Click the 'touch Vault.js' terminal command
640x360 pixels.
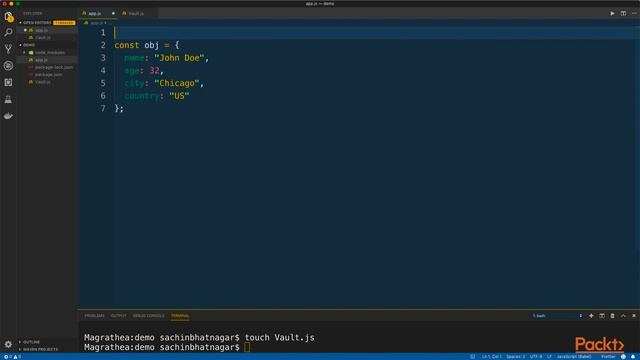point(280,338)
